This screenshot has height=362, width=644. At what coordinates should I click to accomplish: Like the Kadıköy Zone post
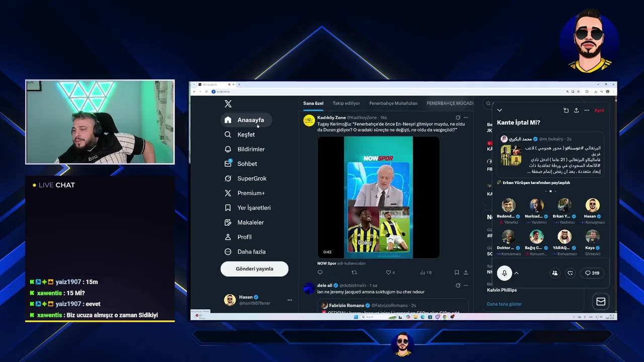(390, 273)
